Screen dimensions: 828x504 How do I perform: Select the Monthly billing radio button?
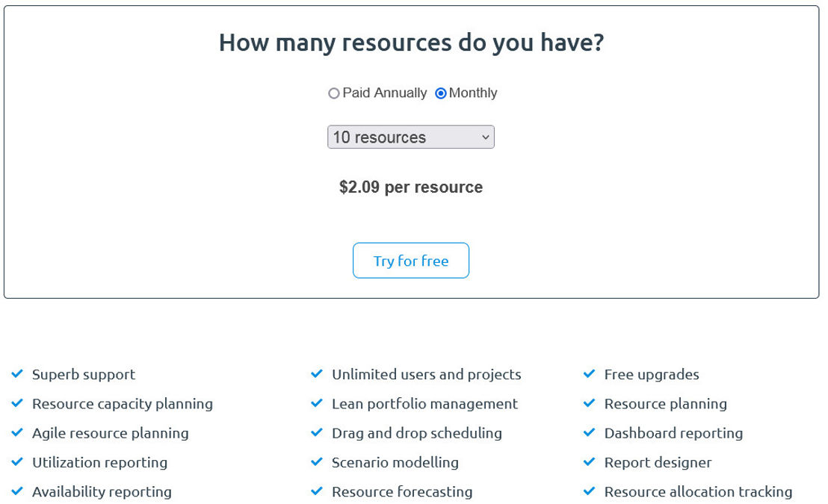(x=440, y=93)
